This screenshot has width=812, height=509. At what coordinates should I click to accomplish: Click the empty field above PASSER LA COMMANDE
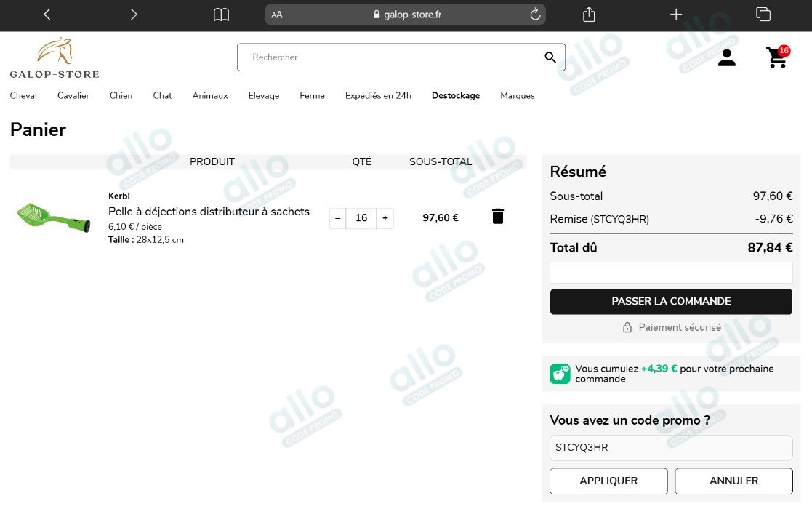pos(671,273)
